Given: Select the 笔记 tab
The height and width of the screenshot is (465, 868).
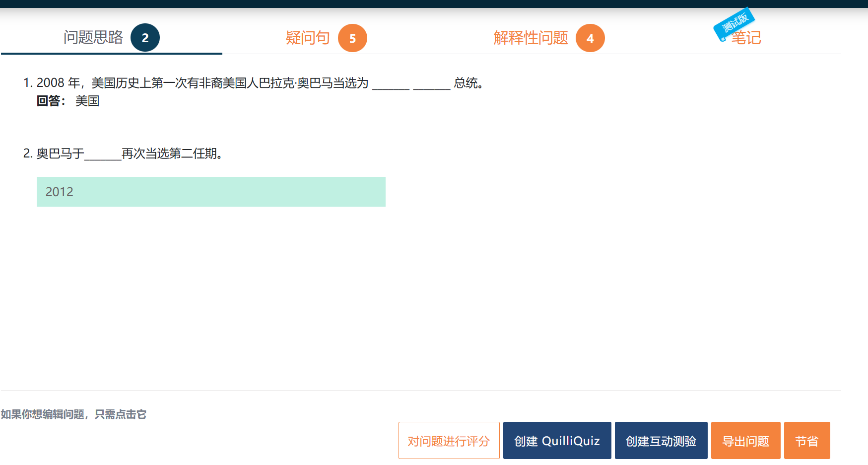Looking at the screenshot, I should (x=745, y=38).
